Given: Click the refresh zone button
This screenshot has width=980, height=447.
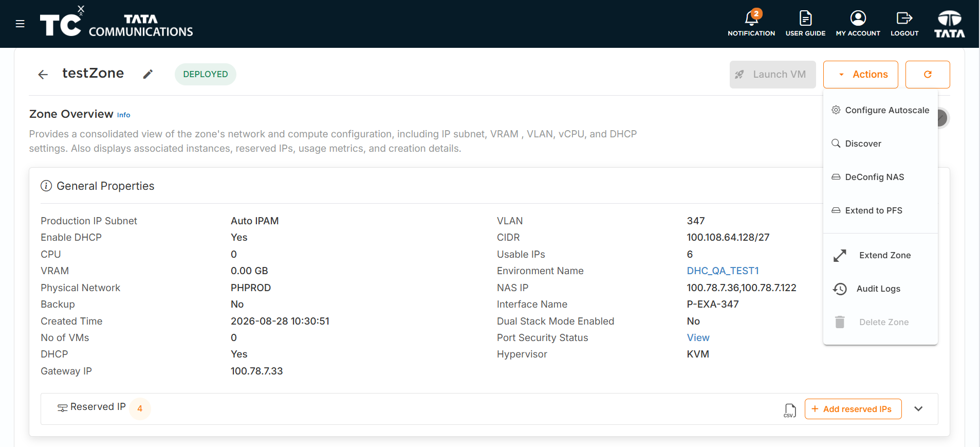Looking at the screenshot, I should tap(928, 75).
